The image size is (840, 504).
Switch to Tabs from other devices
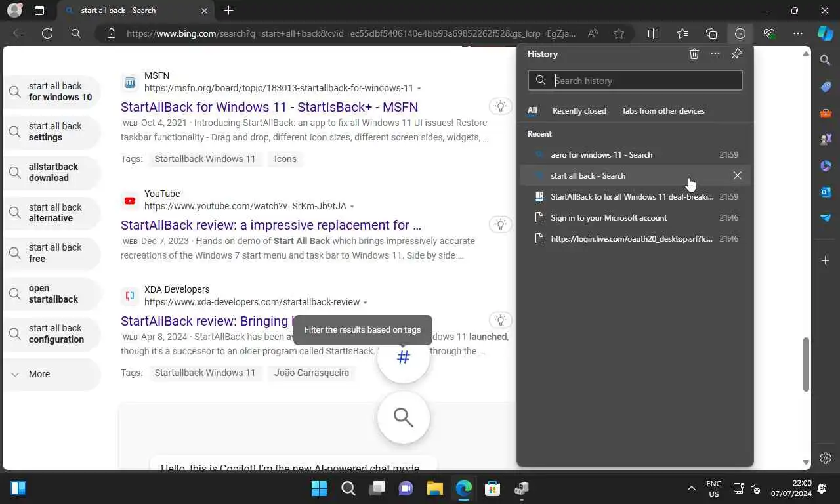point(663,110)
